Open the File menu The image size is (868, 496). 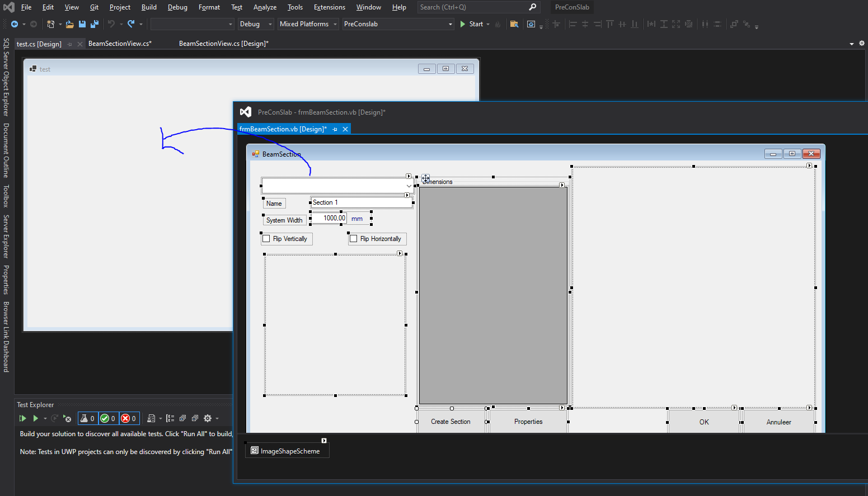[26, 7]
